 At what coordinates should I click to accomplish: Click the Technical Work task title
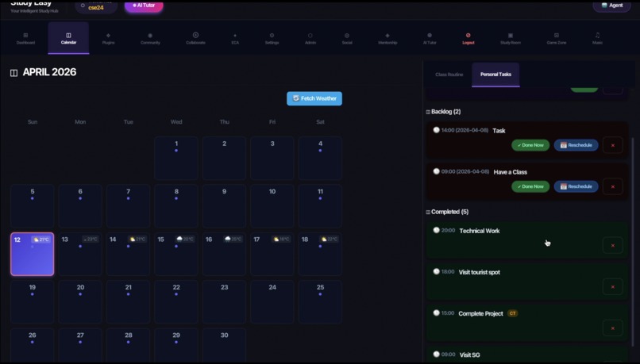tap(479, 231)
